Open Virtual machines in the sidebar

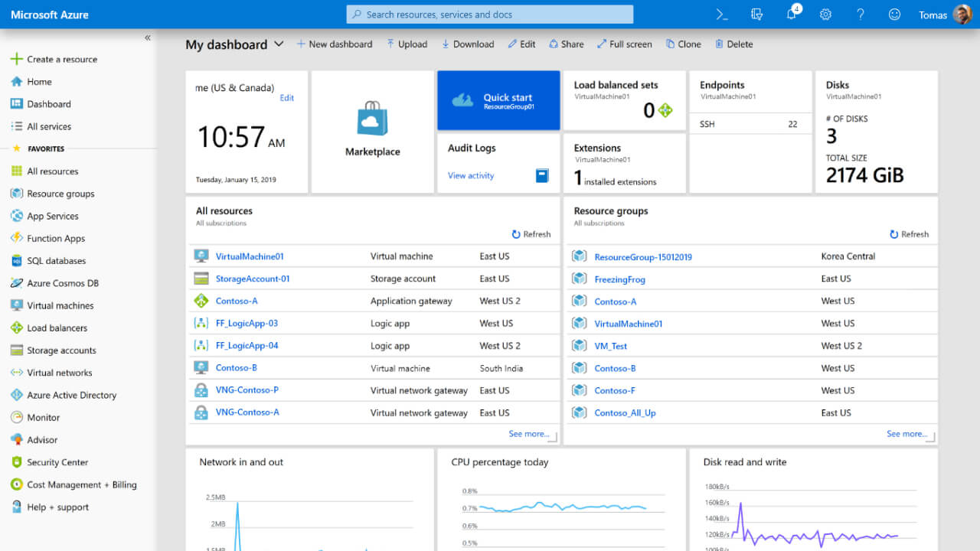pos(60,305)
